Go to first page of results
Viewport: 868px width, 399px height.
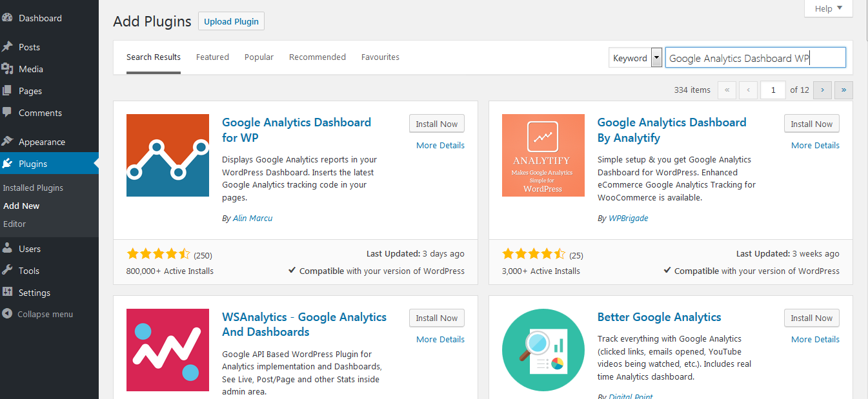click(x=727, y=90)
